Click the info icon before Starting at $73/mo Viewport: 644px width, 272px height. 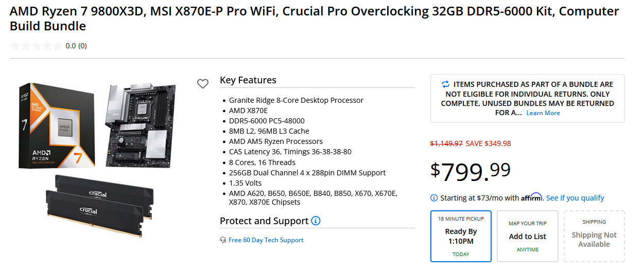[434, 198]
